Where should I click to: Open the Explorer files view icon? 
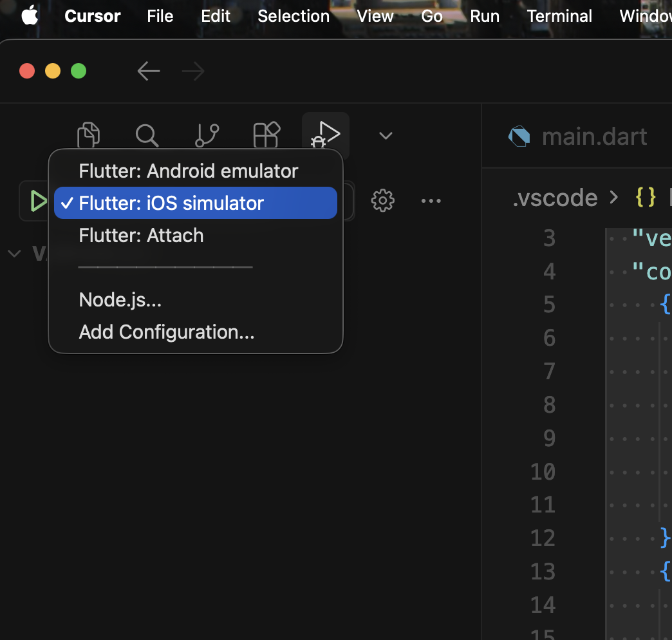tap(89, 135)
